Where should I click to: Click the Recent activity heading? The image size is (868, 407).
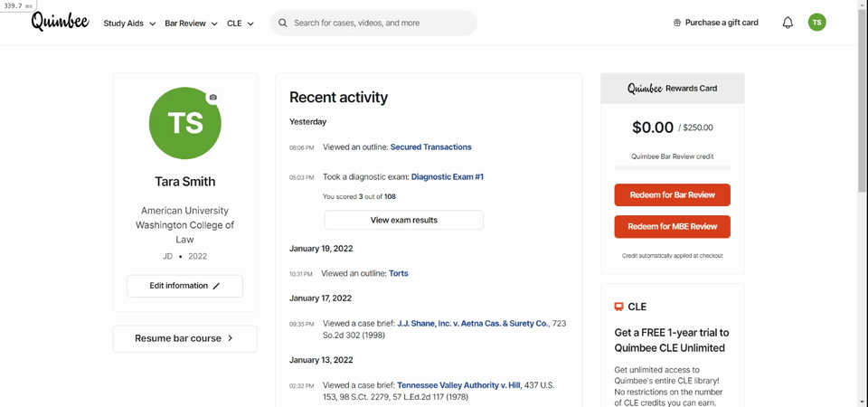(338, 98)
